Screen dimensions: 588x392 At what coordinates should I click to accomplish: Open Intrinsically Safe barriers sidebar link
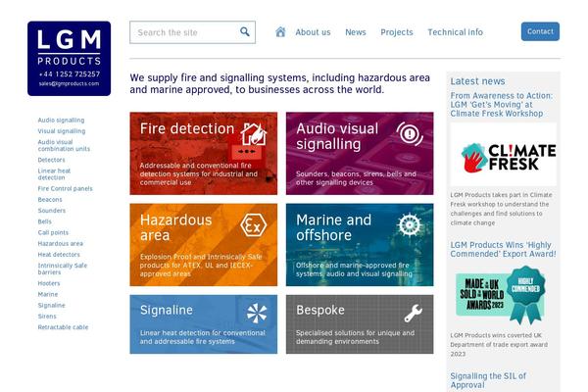[63, 269]
